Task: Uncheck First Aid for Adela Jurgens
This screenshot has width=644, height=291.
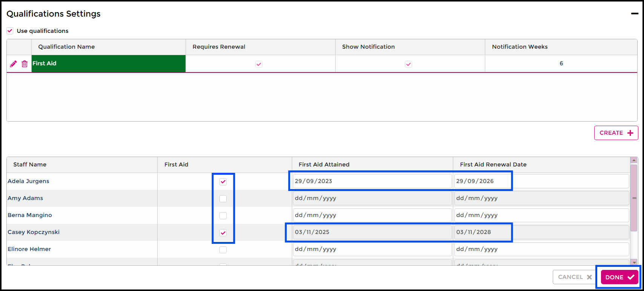Action: click(x=223, y=182)
